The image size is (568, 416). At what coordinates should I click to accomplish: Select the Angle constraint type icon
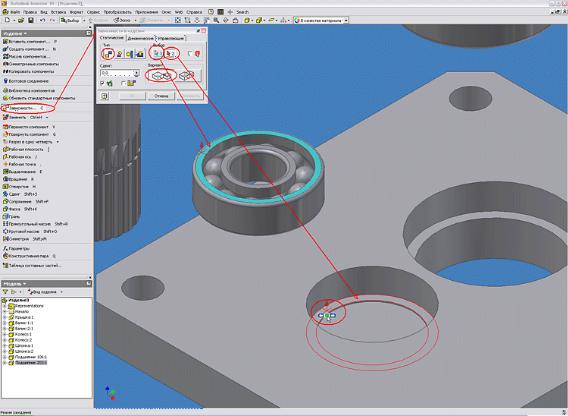[119, 54]
